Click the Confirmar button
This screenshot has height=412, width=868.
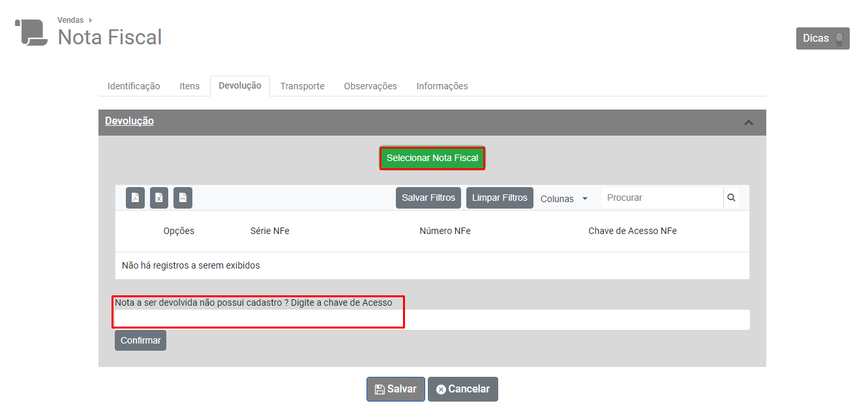click(x=140, y=340)
